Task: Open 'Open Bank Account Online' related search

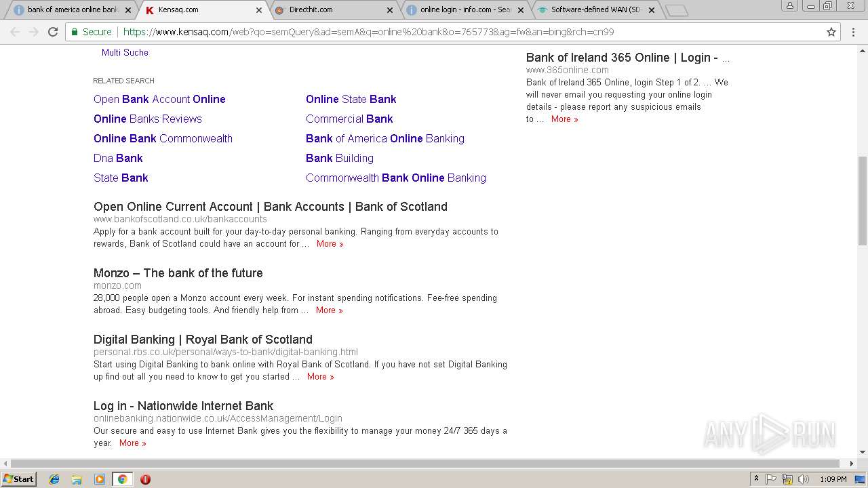Action: point(159,99)
